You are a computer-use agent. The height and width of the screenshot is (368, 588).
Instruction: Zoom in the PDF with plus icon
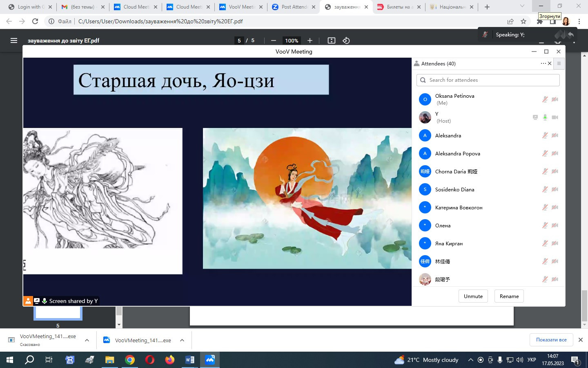pyautogui.click(x=310, y=40)
